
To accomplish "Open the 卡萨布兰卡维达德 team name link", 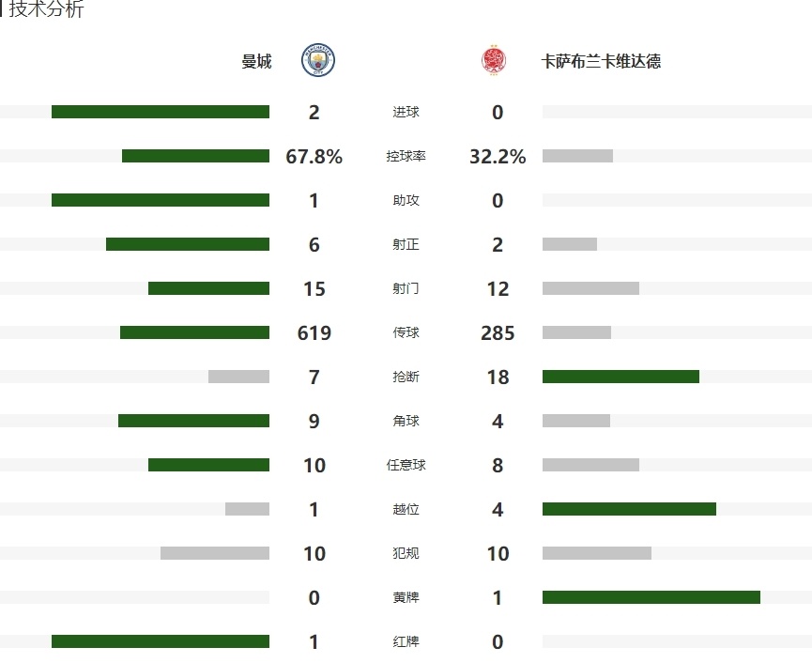I will point(601,61).
